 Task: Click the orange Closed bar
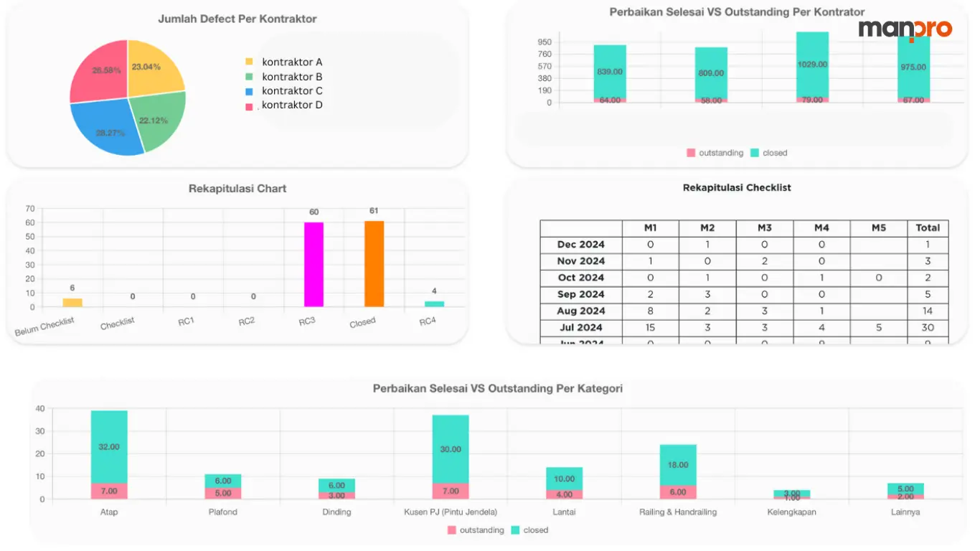[374, 264]
